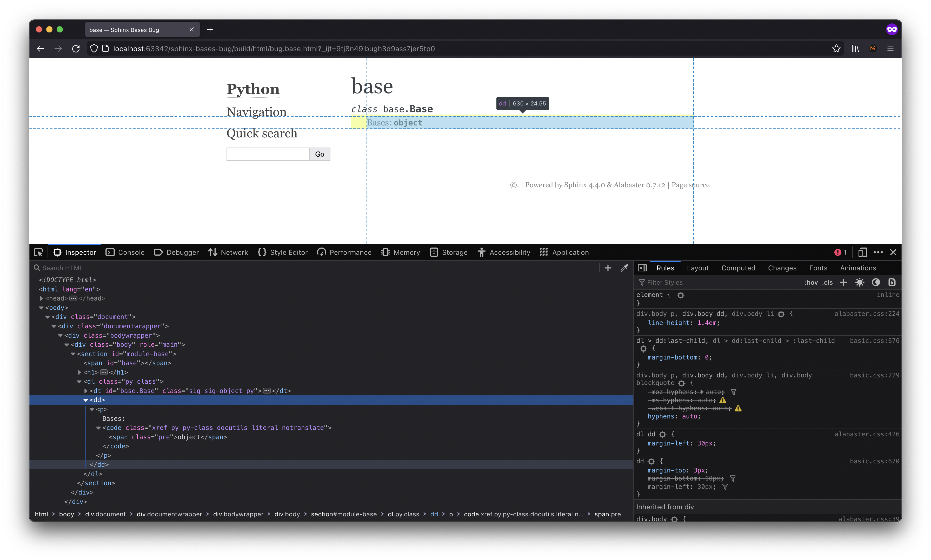This screenshot has width=931, height=560.
Task: Open the Page source link
Action: 690,185
